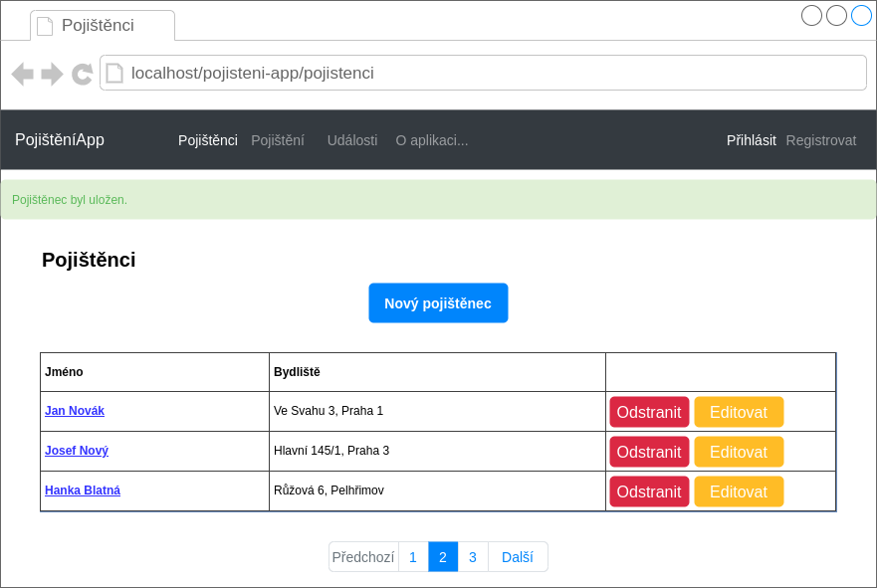877x588 pixels.
Task: Click the Registrovat link
Action: point(821,140)
